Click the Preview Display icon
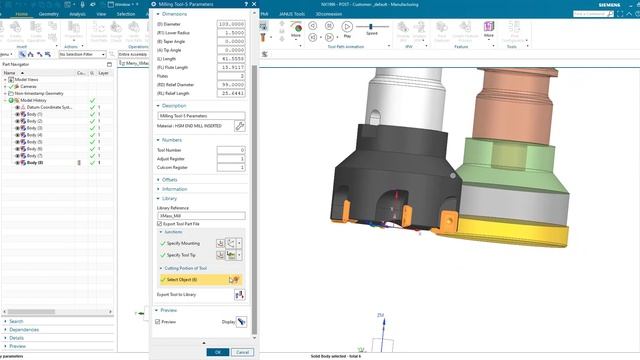The height and width of the screenshot is (360, 640). click(x=241, y=322)
